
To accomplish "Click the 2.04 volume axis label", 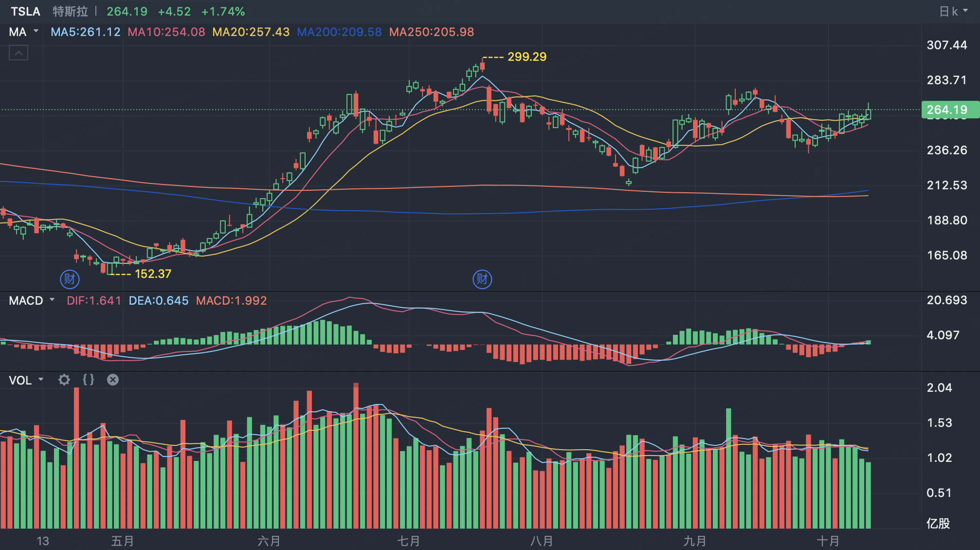I will pos(939,388).
